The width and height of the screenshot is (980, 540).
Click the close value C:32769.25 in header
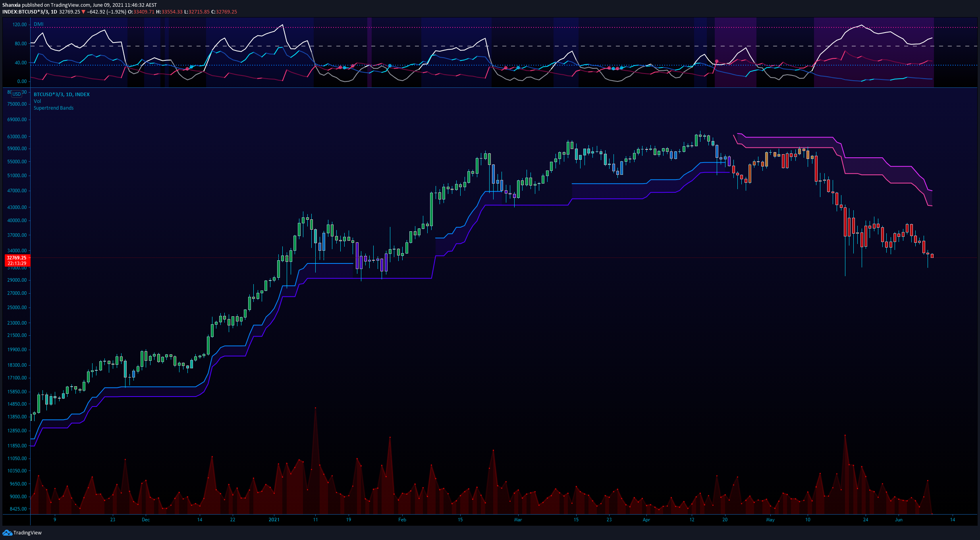pos(224,12)
